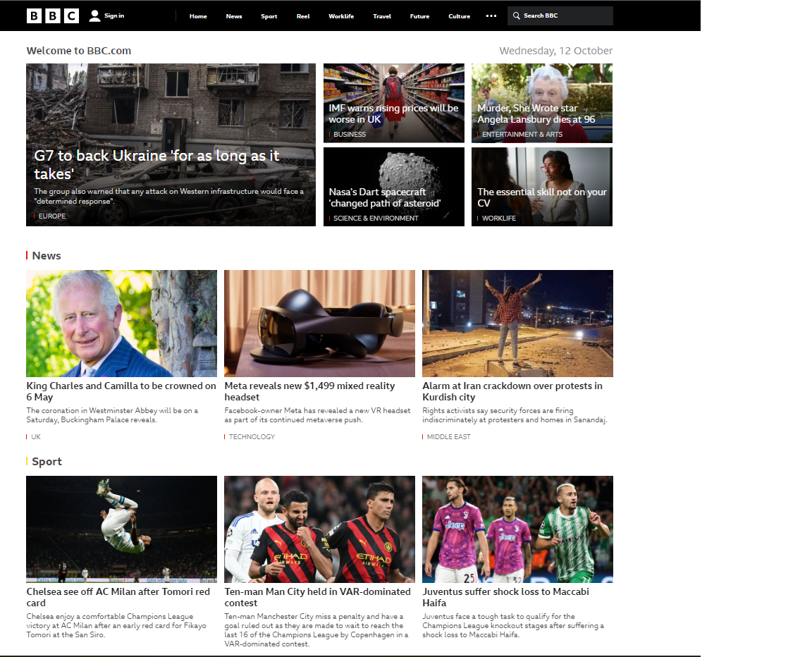This screenshot has width=812, height=657.
Task: Open The essential skill not on your CV
Action: pyautogui.click(x=541, y=197)
